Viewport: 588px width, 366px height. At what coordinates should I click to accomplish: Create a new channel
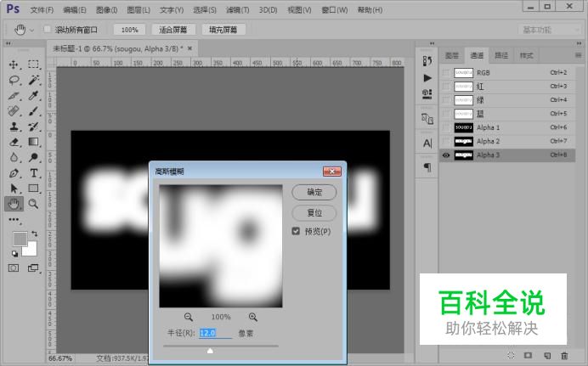click(547, 355)
